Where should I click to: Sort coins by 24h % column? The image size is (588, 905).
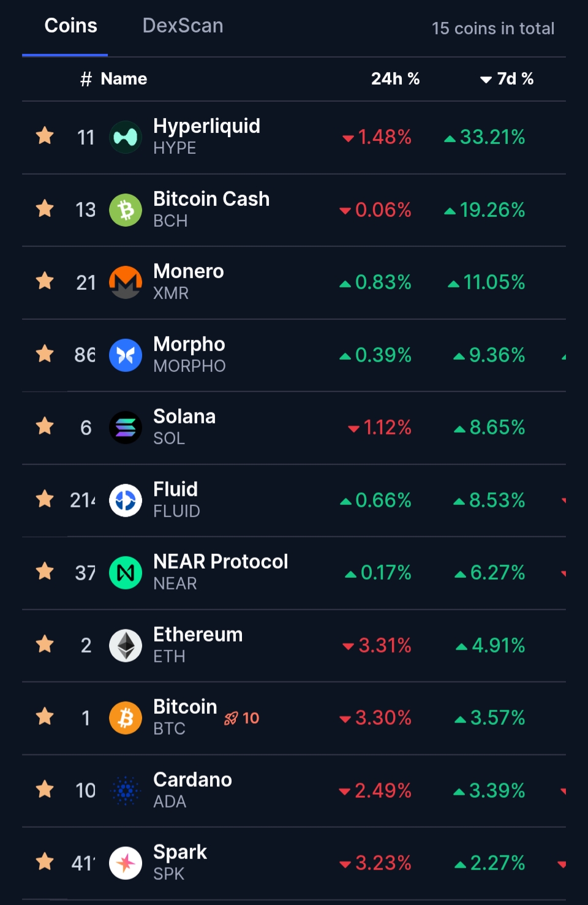click(395, 79)
